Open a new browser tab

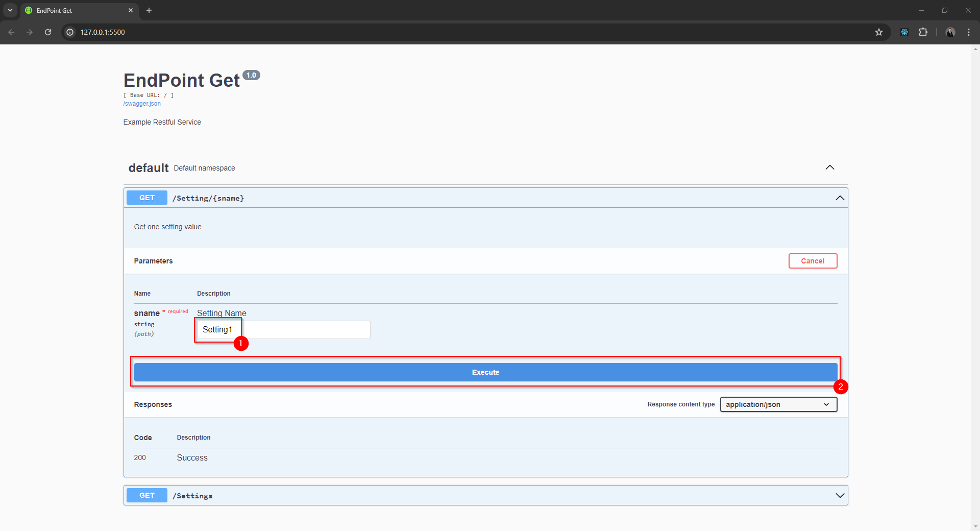point(149,10)
